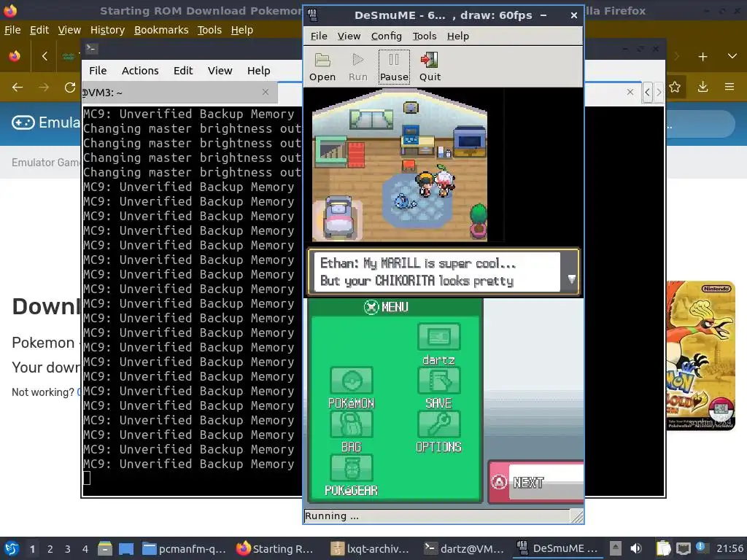Screen dimensions: 747x560
Task: Click the greyed Run icon in DeSmuME
Action: pyautogui.click(x=357, y=66)
